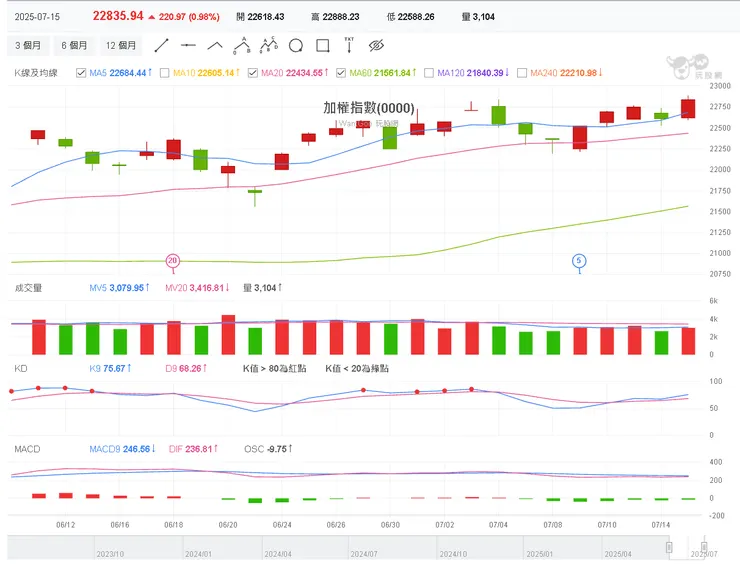Image resolution: width=740 pixels, height=567 pixels.
Task: Select the trend line drawing tool
Action: click(161, 46)
